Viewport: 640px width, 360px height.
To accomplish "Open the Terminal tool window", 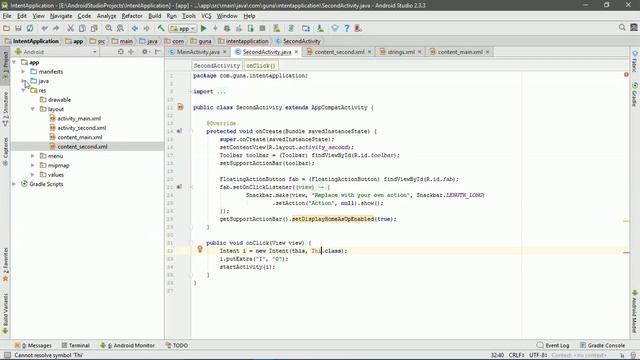I will 76,345.
